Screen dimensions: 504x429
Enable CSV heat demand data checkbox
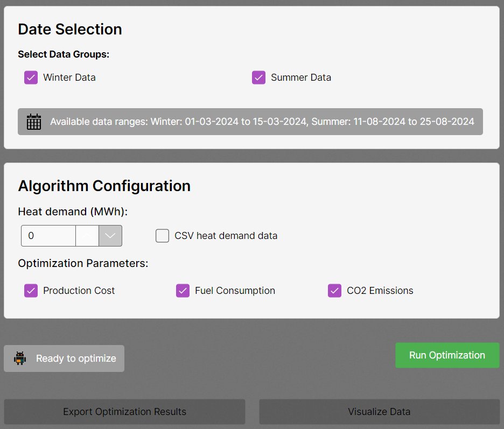pyautogui.click(x=162, y=236)
